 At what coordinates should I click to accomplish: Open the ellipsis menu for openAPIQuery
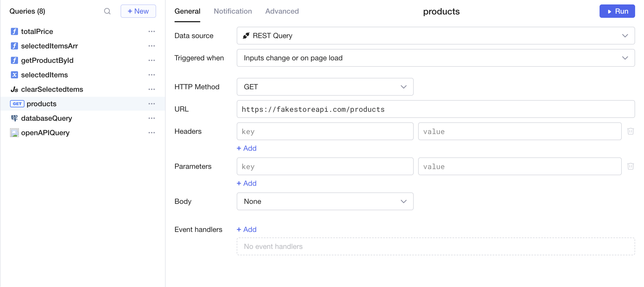(x=152, y=133)
